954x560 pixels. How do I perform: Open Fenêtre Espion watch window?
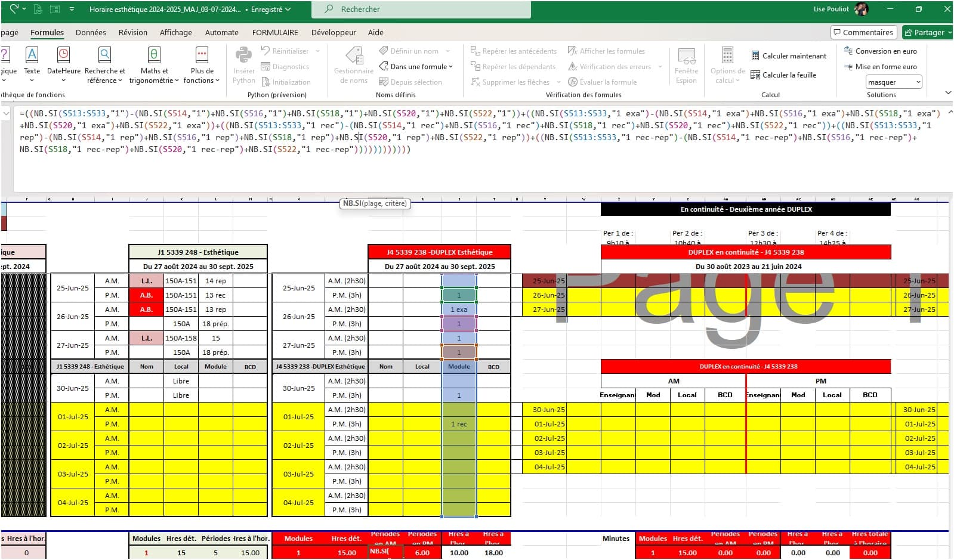coord(686,65)
